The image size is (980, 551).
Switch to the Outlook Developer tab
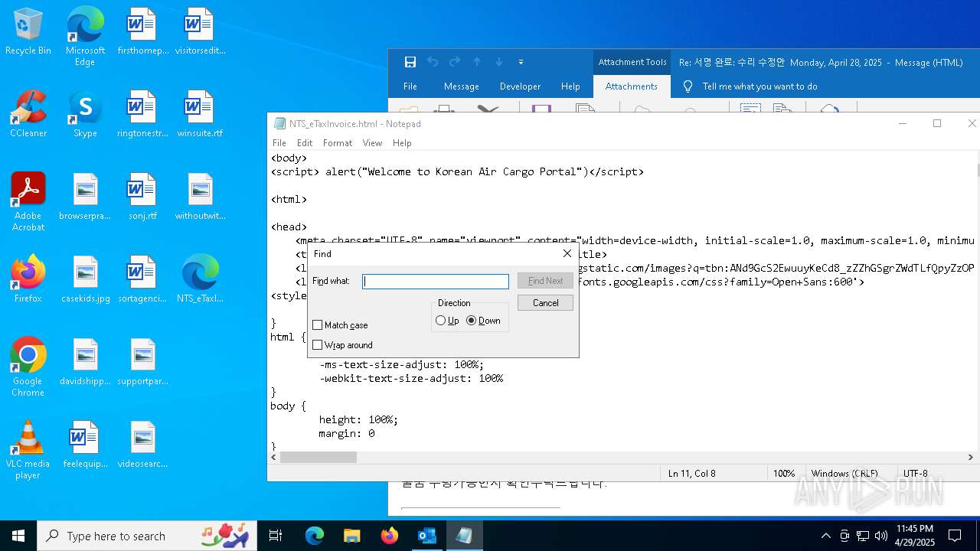coord(521,86)
